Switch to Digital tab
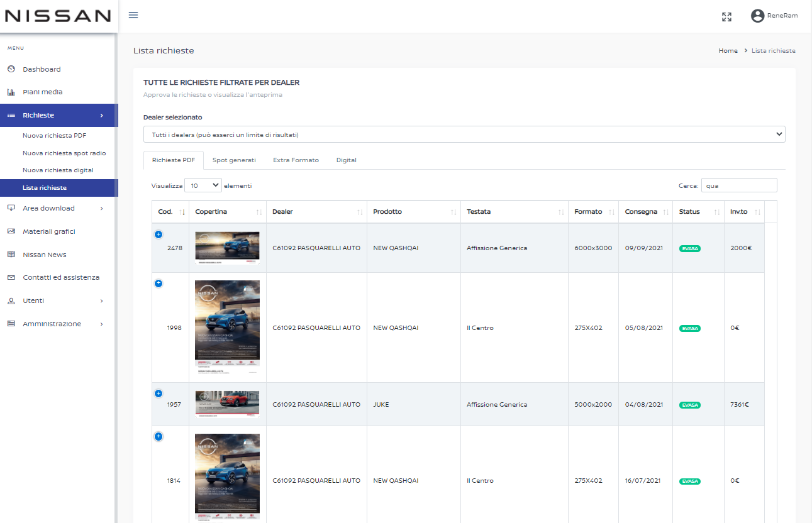Screen dimensions: 812x523 (x=346, y=160)
